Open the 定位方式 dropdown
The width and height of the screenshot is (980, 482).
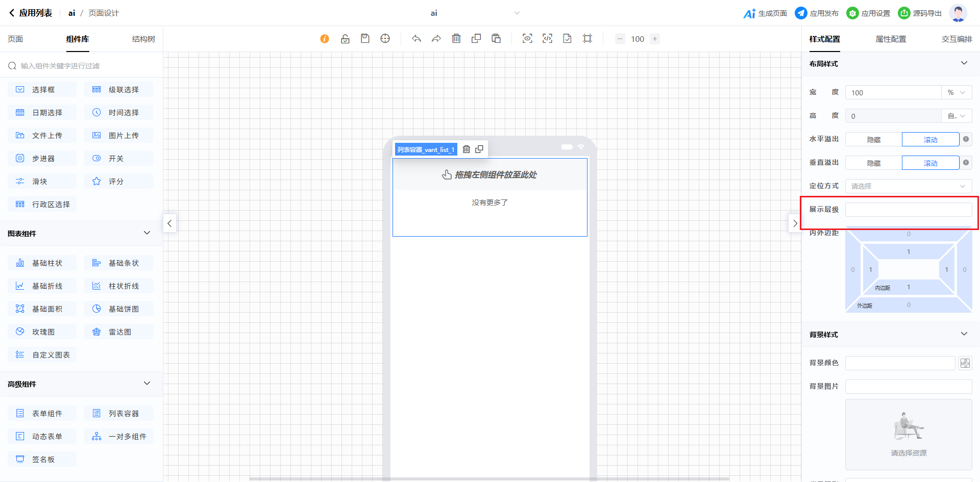point(908,186)
